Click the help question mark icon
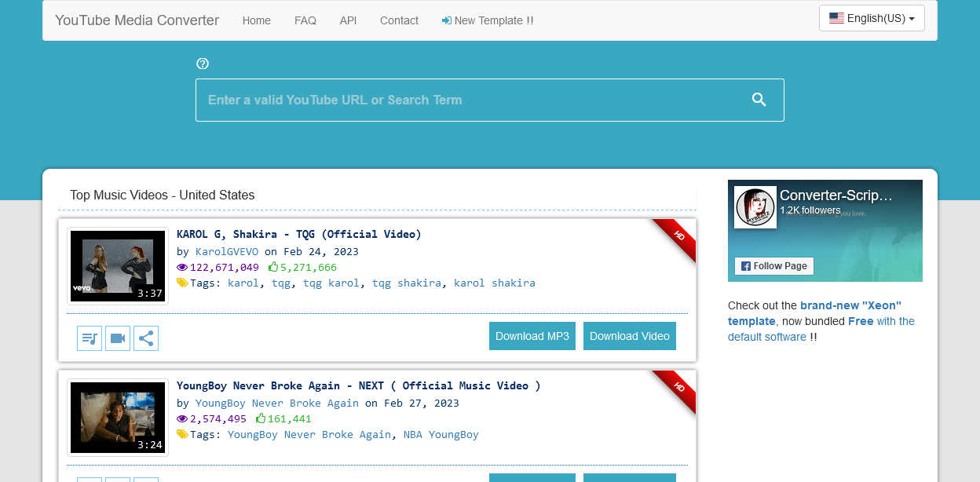The image size is (980, 482). (203, 64)
